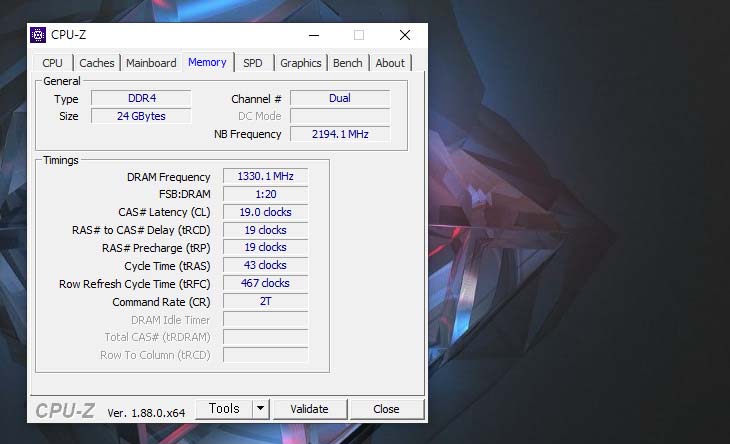This screenshot has height=444, width=730.
Task: Click the CPU-Z app icon in title bar
Action: pyautogui.click(x=38, y=35)
